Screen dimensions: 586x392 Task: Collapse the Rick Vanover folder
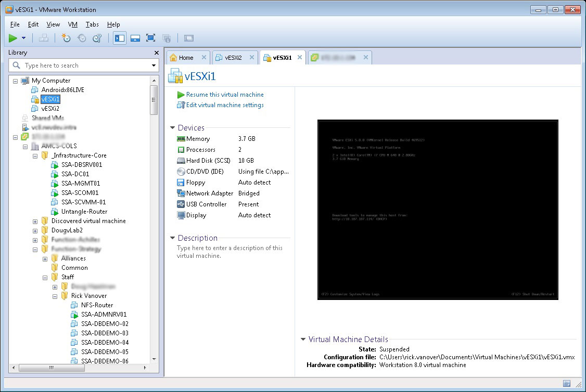click(55, 296)
